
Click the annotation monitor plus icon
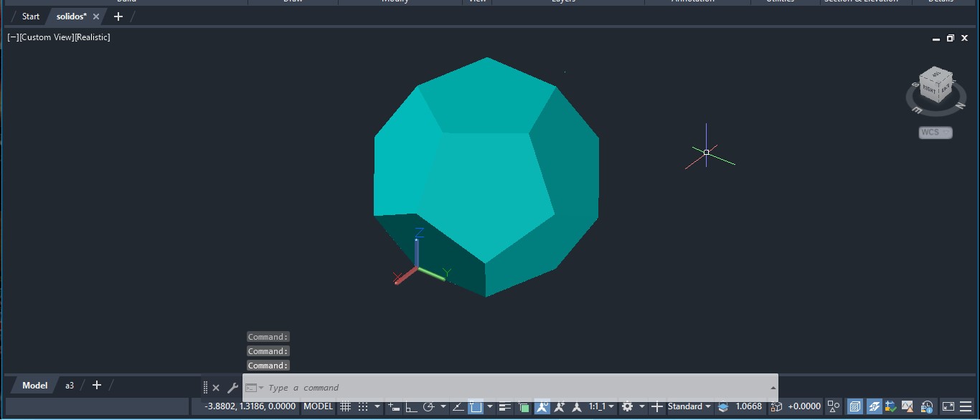[x=656, y=406]
